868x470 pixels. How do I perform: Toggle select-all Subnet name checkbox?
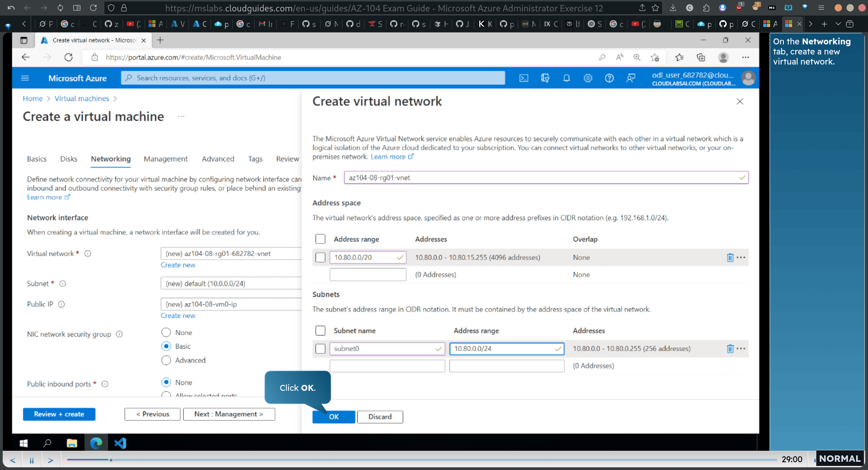click(x=321, y=331)
